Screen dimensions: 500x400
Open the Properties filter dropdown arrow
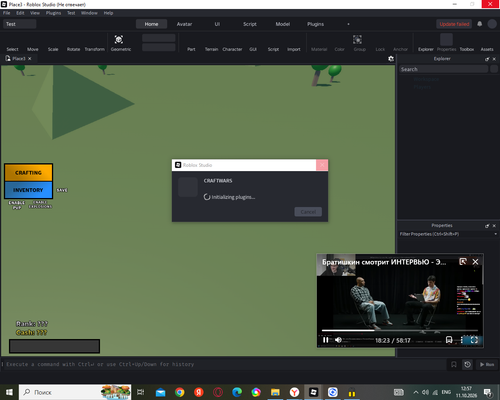(x=495, y=234)
